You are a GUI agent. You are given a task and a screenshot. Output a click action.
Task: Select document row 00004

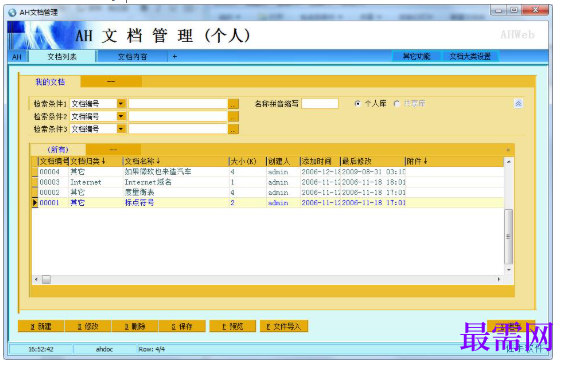[268, 172]
